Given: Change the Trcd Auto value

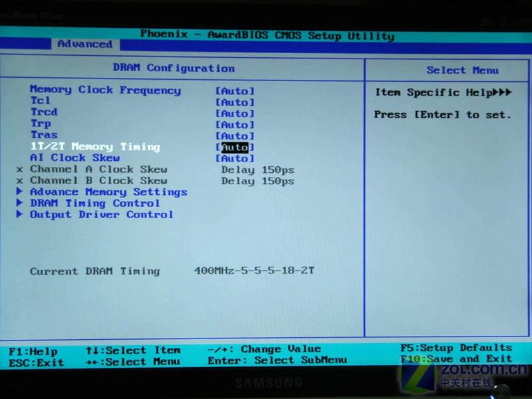Looking at the screenshot, I should click(x=235, y=113).
